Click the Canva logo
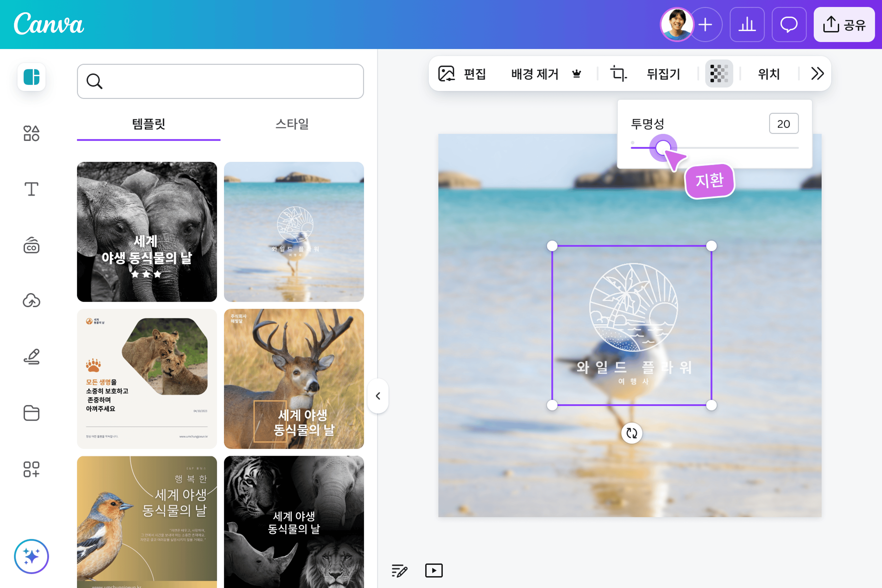This screenshot has height=588, width=882. 49,24
